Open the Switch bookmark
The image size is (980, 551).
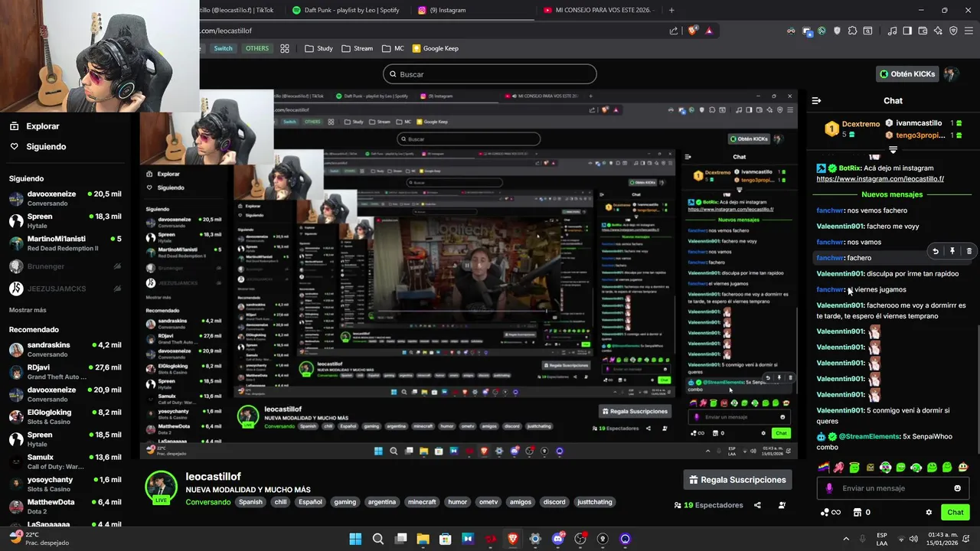(223, 48)
